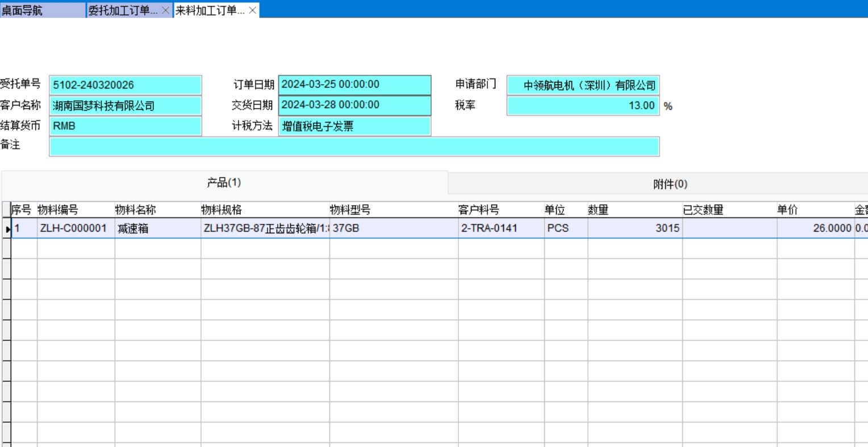Close the 来料加工订单 tab

point(252,10)
